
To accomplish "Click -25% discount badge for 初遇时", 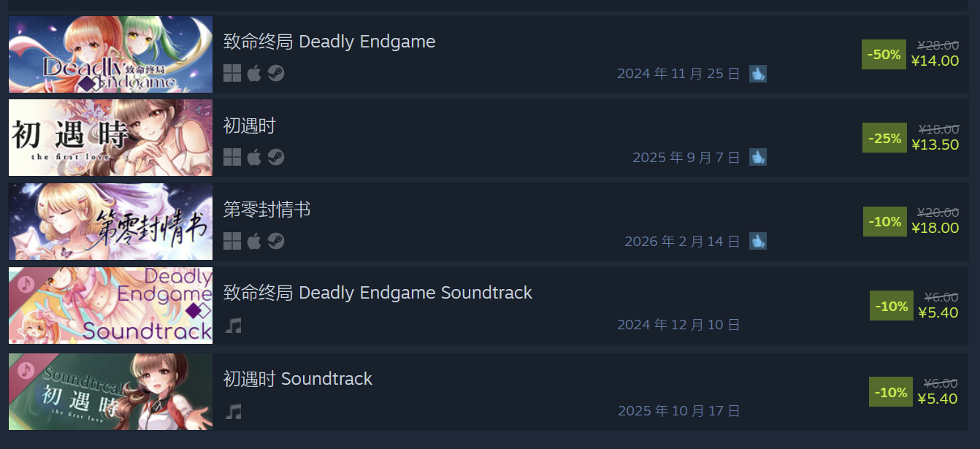I will point(884,138).
